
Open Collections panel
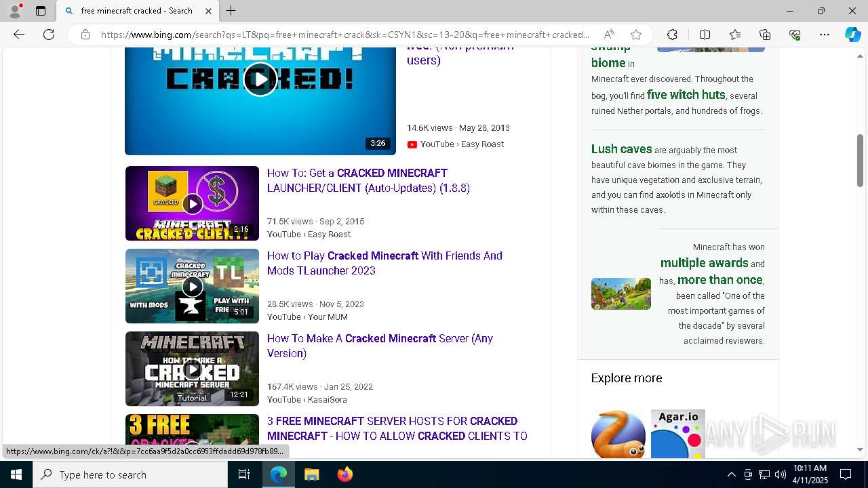coord(765,35)
